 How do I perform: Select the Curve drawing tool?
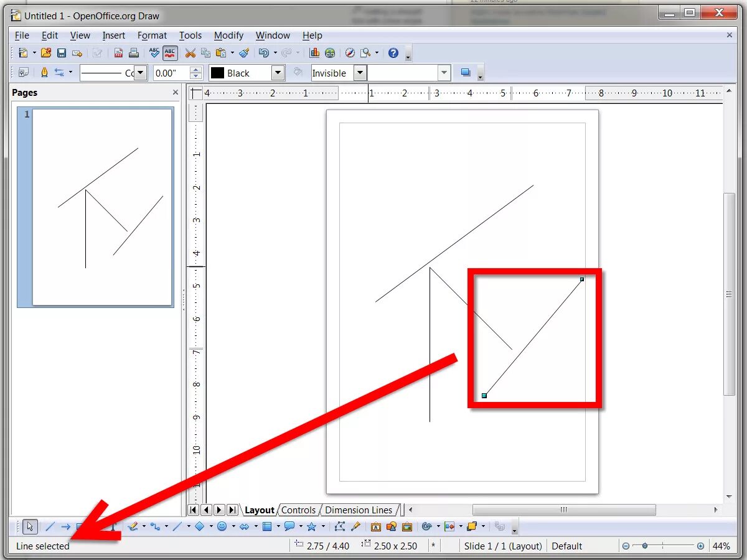click(133, 526)
